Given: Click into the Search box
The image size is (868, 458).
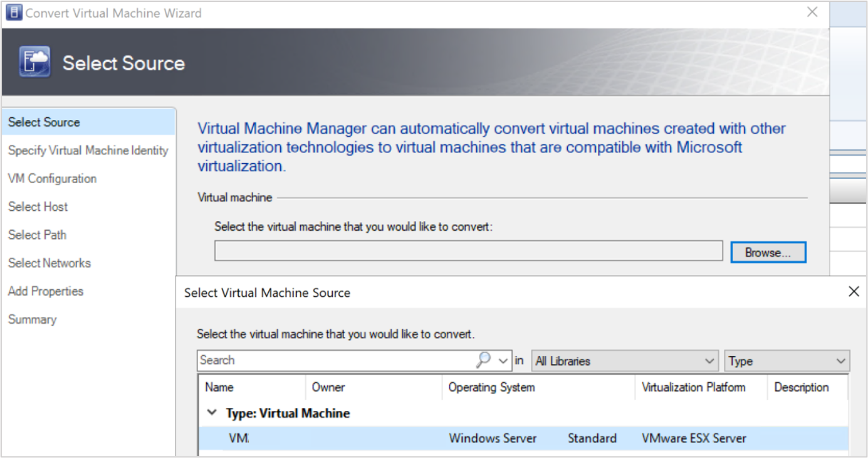Looking at the screenshot, I should [x=336, y=361].
